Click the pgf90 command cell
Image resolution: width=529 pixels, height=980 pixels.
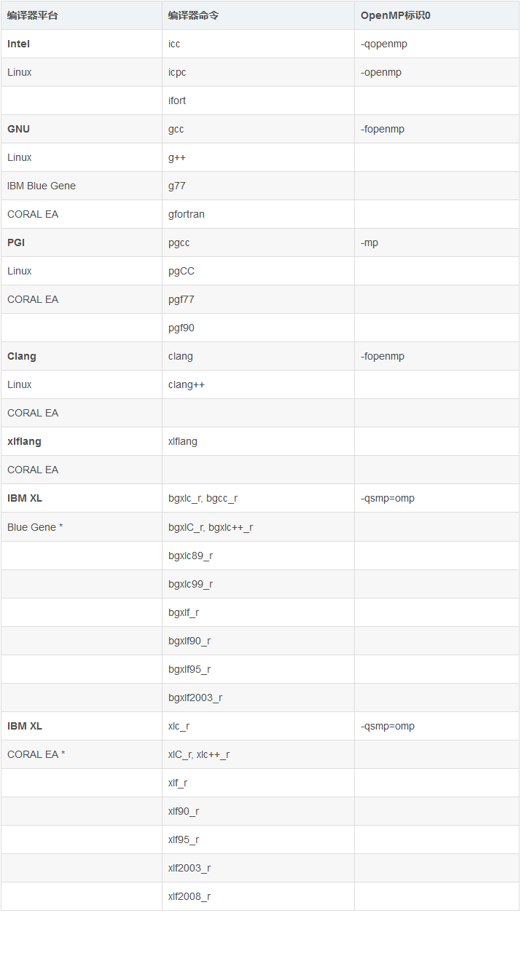[x=181, y=328]
